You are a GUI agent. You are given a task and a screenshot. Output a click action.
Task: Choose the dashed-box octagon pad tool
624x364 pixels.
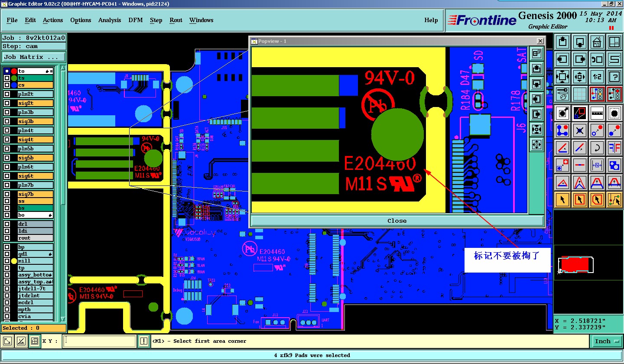click(x=614, y=113)
